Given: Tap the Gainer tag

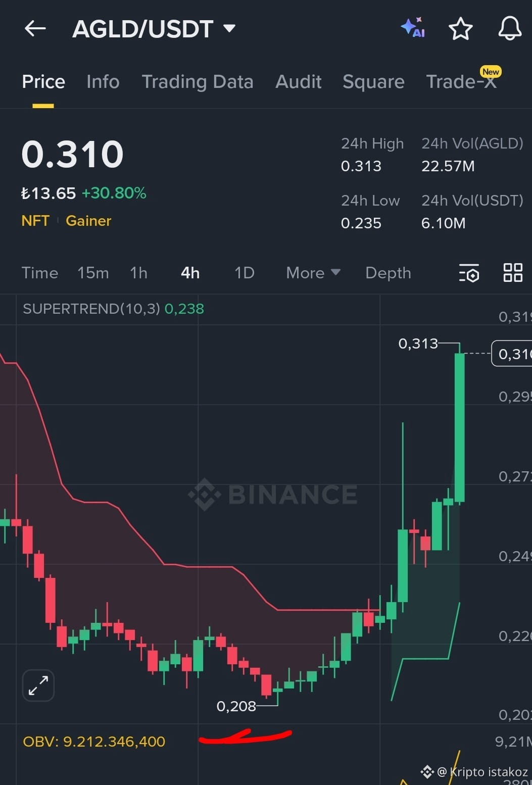Looking at the screenshot, I should (x=88, y=221).
